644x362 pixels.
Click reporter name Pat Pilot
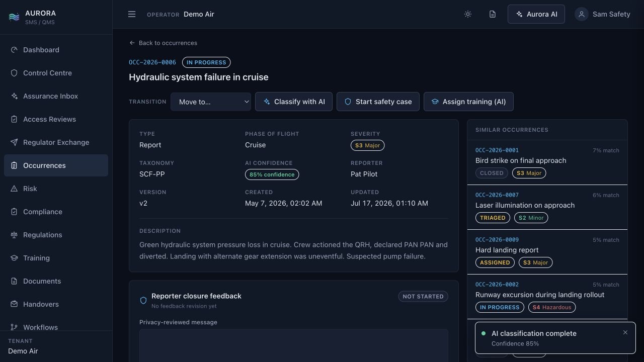364,174
